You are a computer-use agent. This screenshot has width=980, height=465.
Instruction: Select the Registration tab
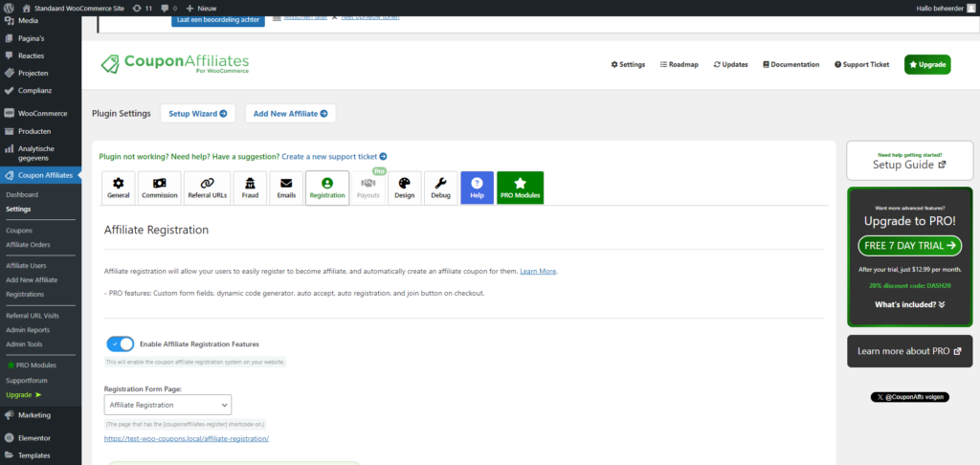pos(327,188)
